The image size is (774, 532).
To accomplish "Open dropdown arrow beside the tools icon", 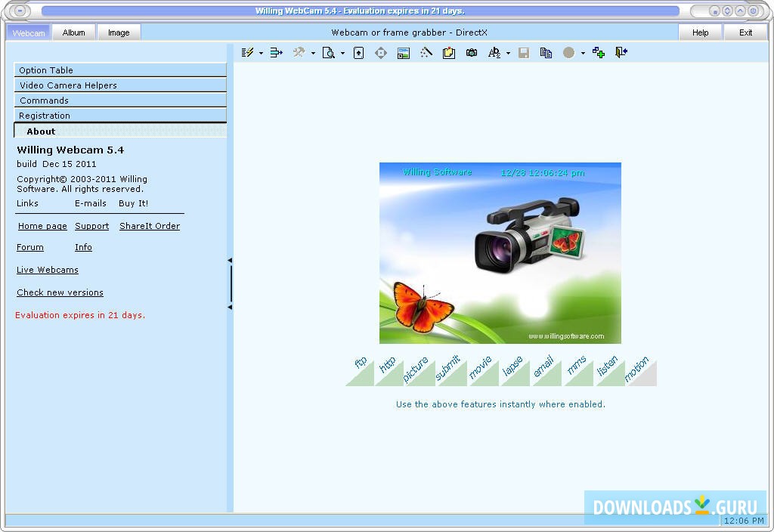I will (x=313, y=54).
